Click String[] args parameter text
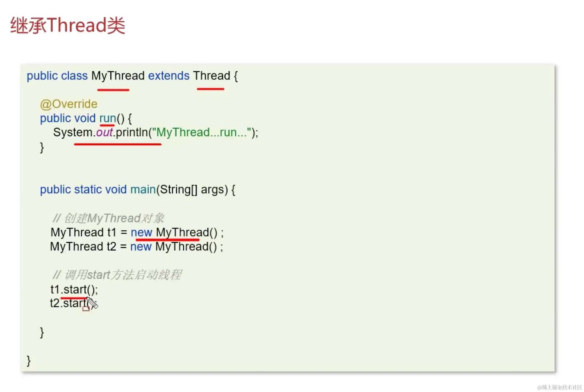This screenshot has height=392, width=584. point(193,190)
